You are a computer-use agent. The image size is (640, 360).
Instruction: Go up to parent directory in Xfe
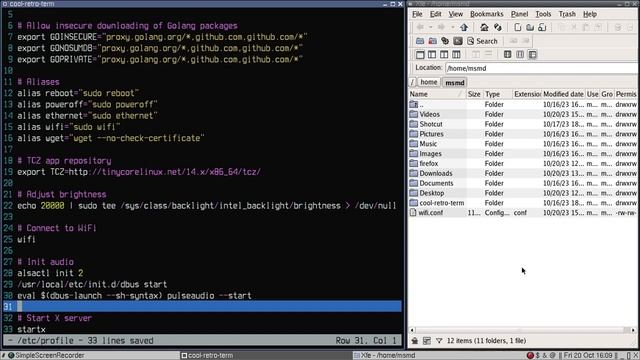(x=464, y=27)
